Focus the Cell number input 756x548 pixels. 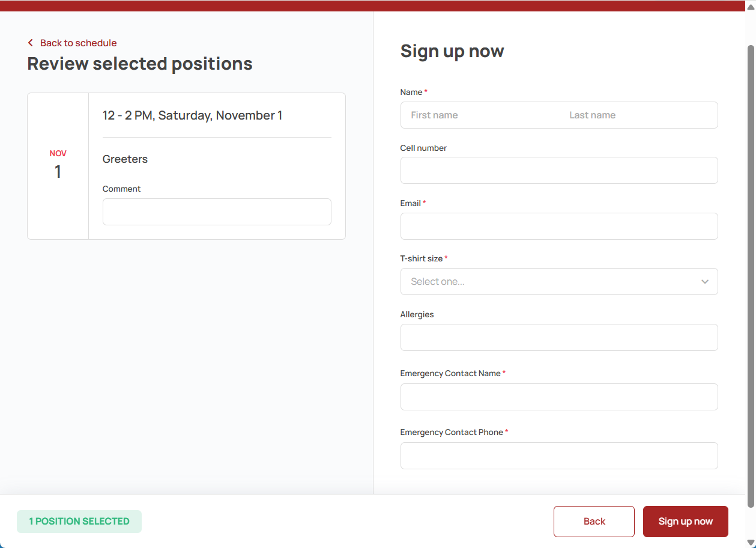coord(559,171)
